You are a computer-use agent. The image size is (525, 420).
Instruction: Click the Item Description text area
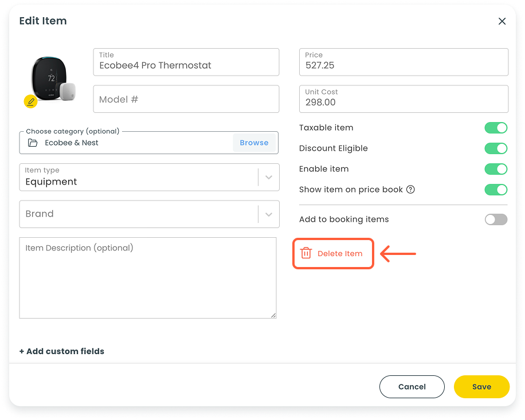(147, 278)
